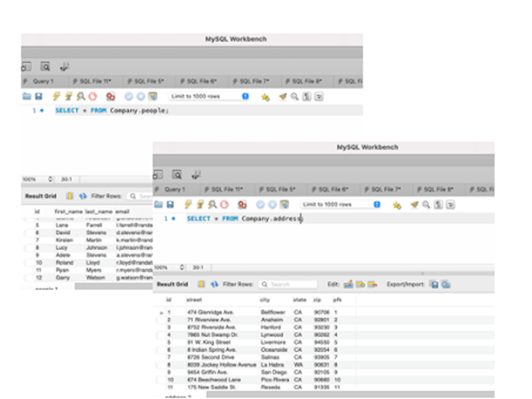
Task: Refresh result grid icon in address window
Action: [215, 285]
